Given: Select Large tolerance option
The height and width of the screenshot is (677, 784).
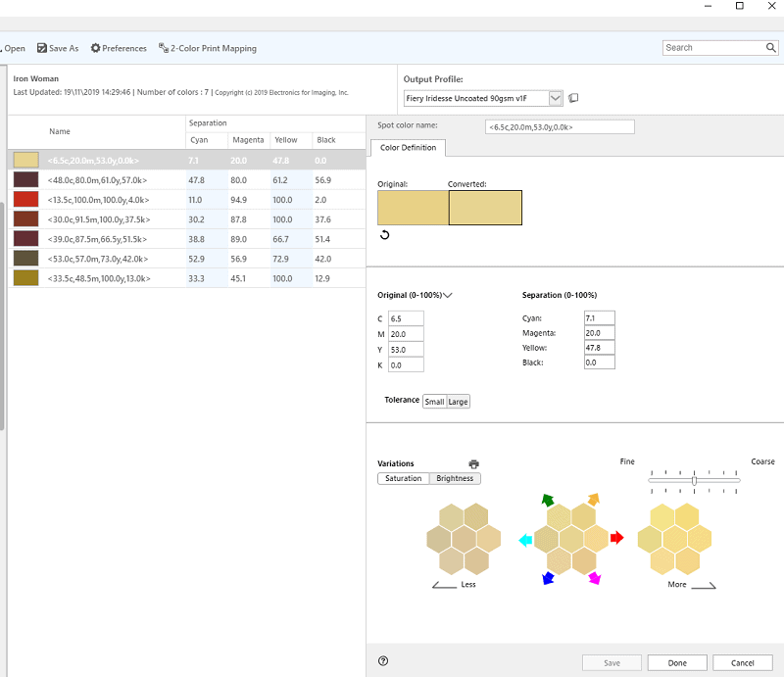Looking at the screenshot, I should [458, 401].
